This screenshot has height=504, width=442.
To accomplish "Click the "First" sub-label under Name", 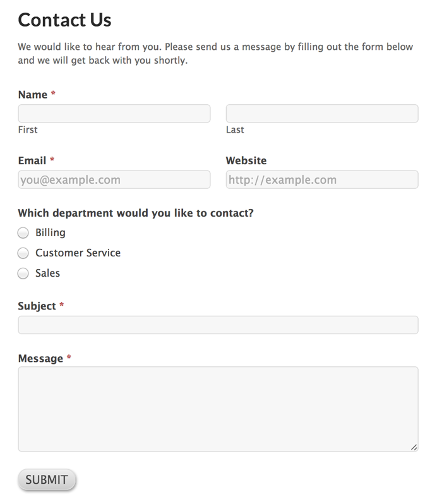I will (x=28, y=129).
